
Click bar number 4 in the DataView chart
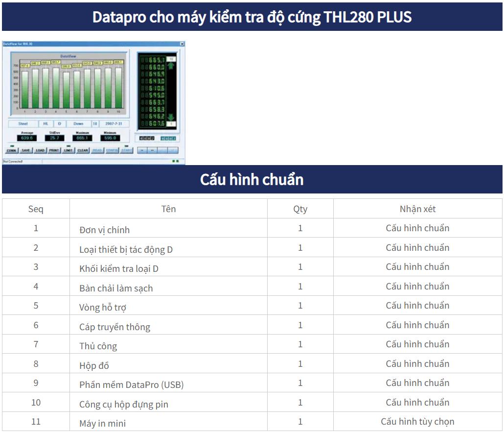(56, 88)
